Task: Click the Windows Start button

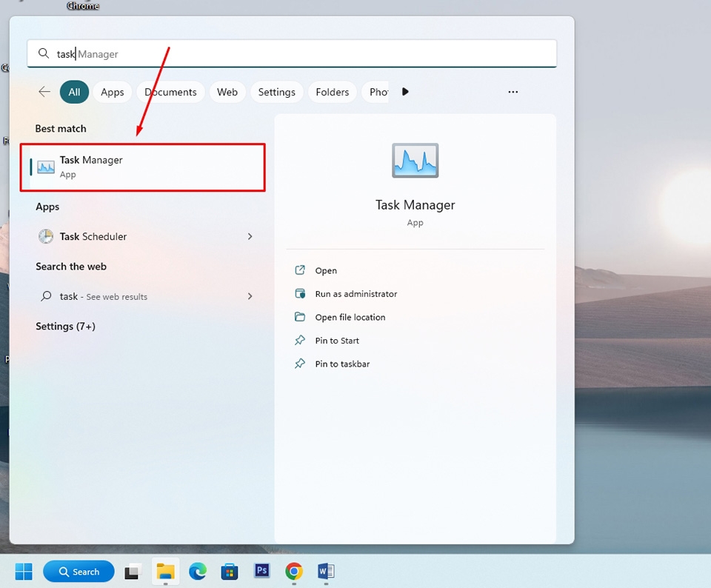Action: [x=23, y=572]
